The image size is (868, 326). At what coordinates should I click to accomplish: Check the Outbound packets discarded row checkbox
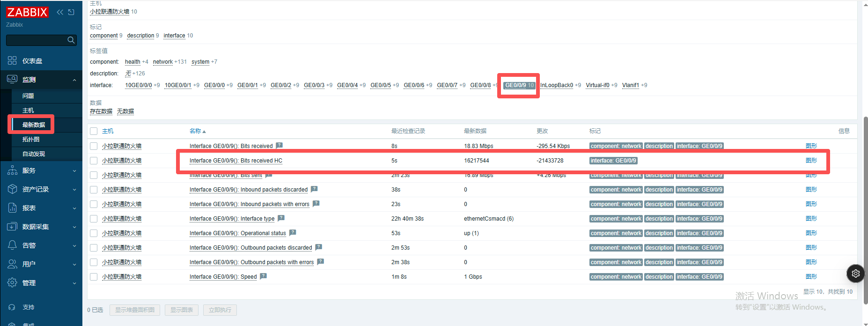coord(94,248)
